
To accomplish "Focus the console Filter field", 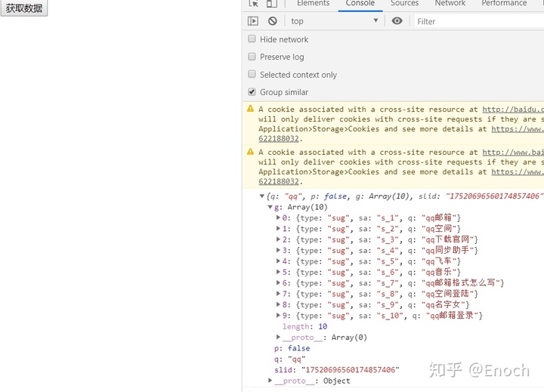I will point(479,21).
